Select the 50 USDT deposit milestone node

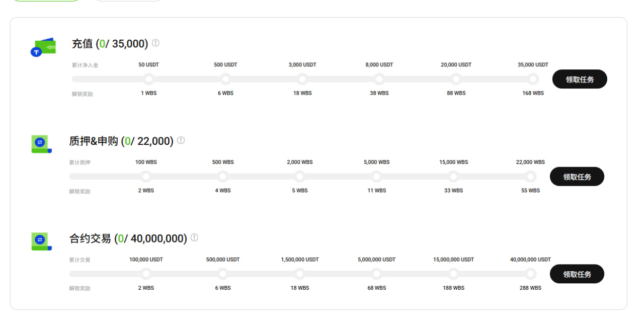coord(148,79)
